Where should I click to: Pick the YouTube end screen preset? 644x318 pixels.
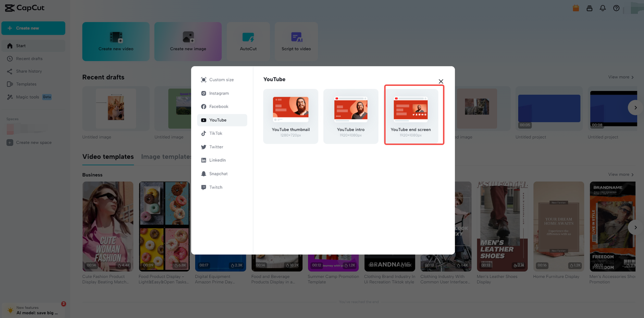[411, 117]
